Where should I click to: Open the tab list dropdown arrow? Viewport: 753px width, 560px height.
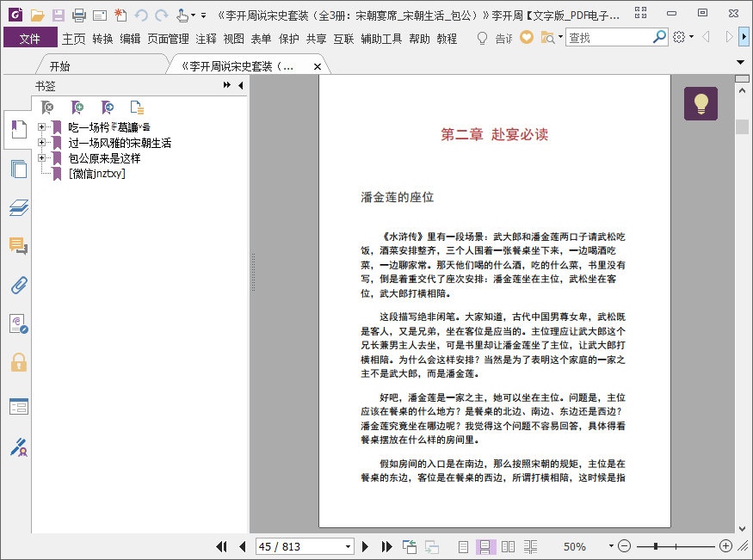740,62
